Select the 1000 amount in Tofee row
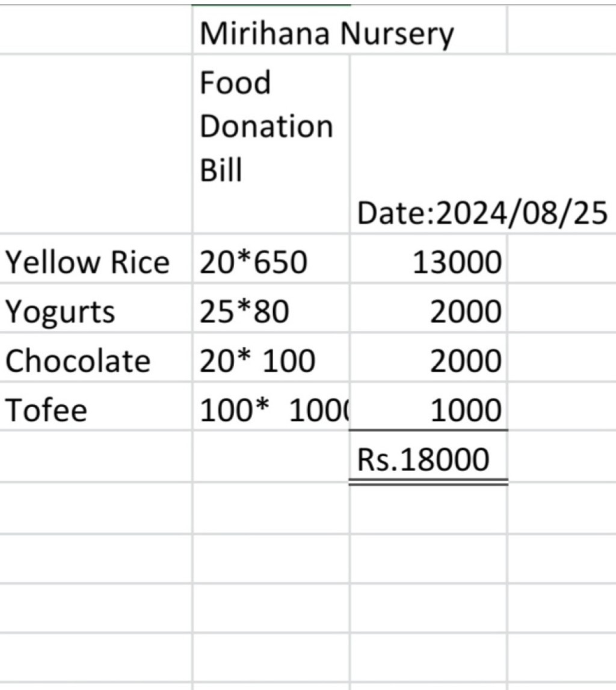 428,405
